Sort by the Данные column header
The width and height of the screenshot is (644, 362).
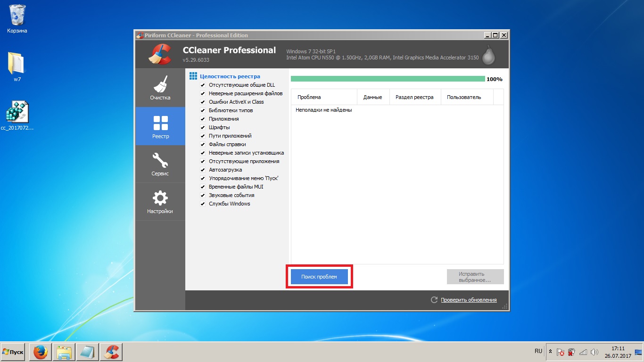[x=373, y=97]
